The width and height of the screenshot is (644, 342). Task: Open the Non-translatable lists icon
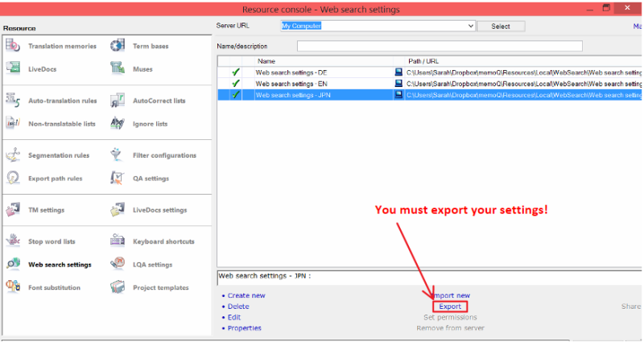(13, 123)
